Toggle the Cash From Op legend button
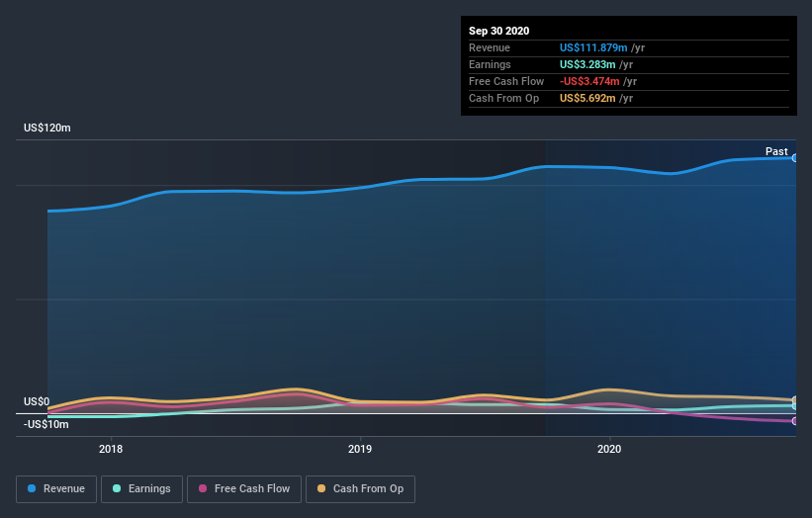 tap(360, 489)
